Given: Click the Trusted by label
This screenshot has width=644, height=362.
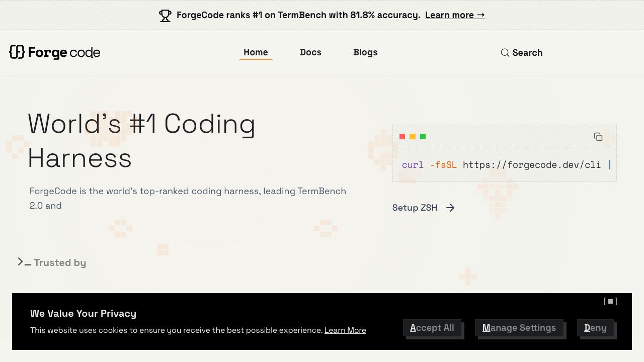Looking at the screenshot, I should pos(60,262).
